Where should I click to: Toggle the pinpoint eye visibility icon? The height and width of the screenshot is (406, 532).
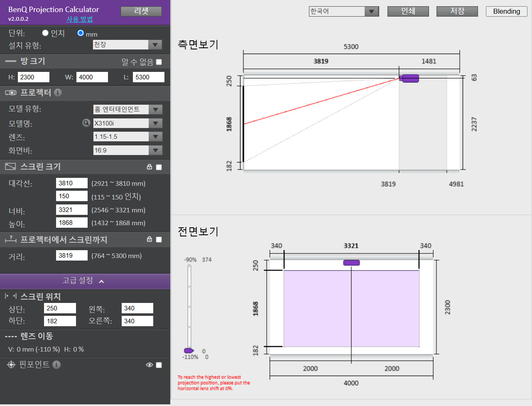click(150, 365)
